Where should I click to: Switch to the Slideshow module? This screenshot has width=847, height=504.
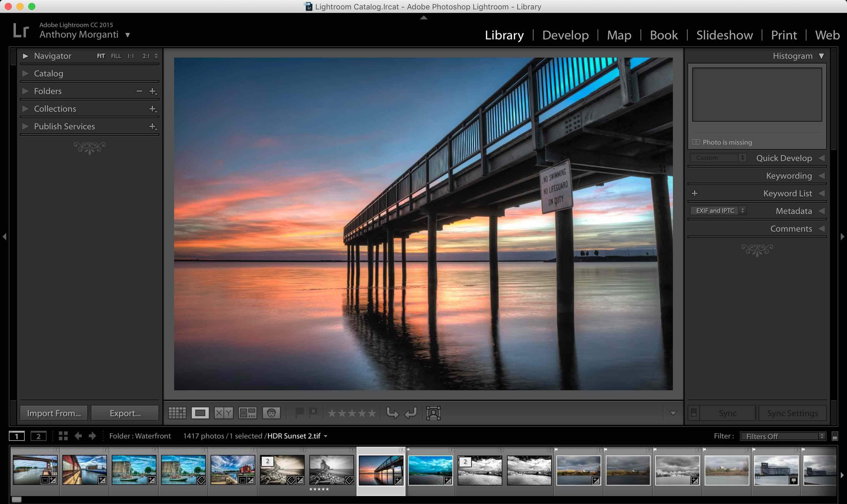tap(725, 35)
